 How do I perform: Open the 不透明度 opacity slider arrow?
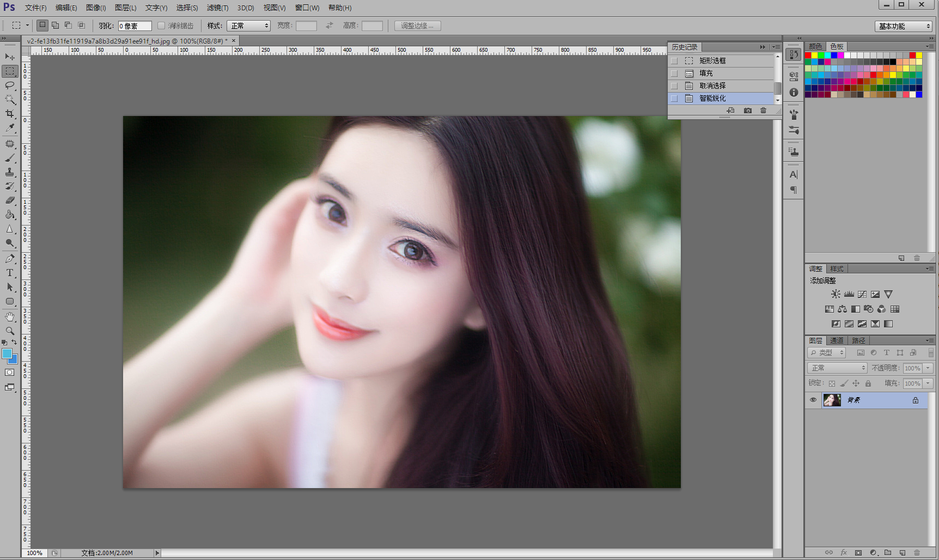point(928,368)
